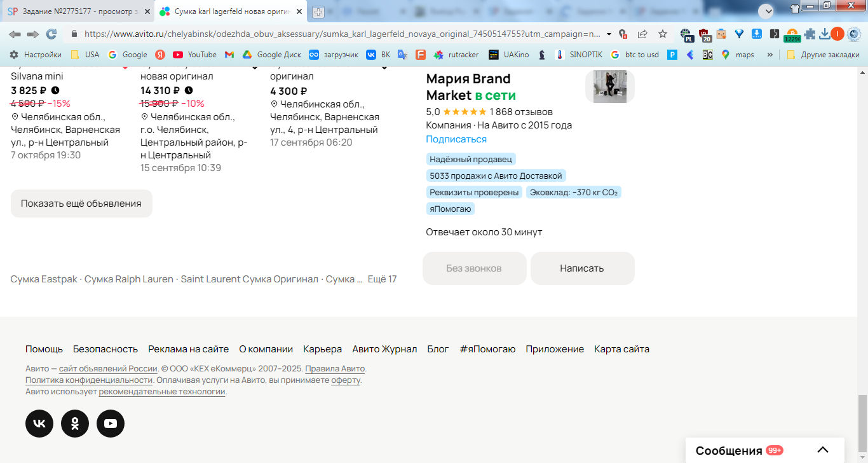Open the Google Диск bookmark
Image resolution: width=868 pixels, height=463 pixels.
271,55
